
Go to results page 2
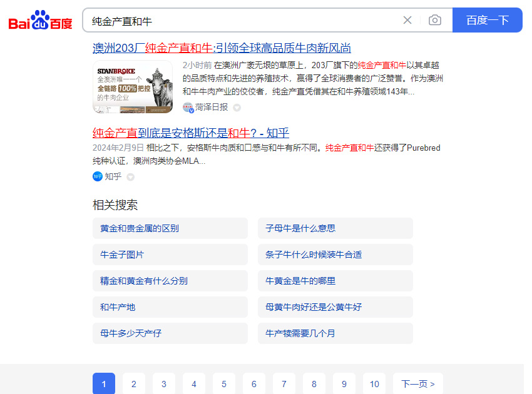[x=134, y=383]
